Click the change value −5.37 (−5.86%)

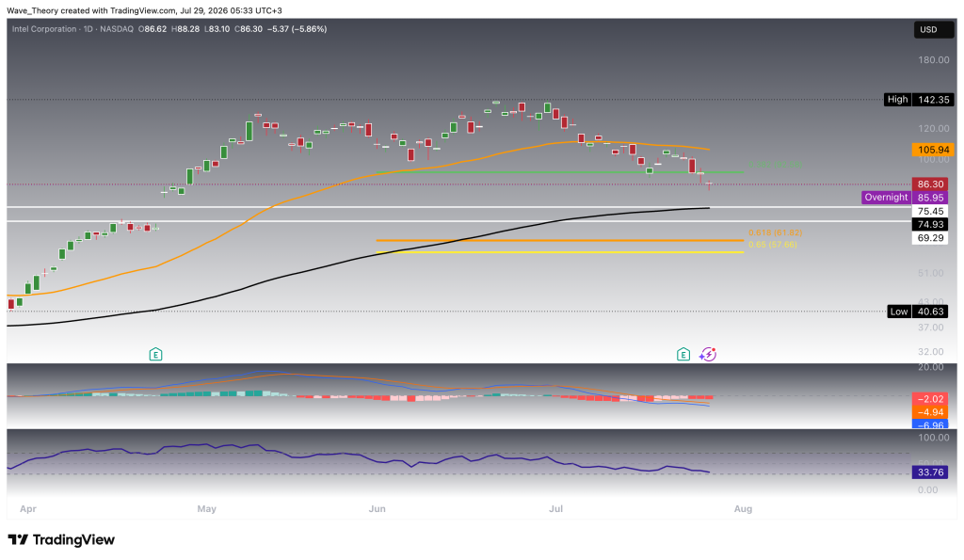tap(297, 29)
